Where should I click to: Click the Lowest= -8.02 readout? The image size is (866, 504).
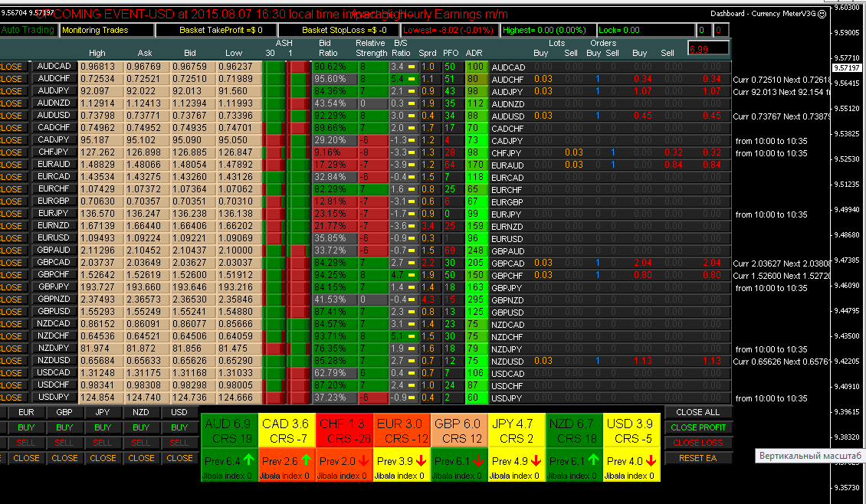(x=450, y=31)
